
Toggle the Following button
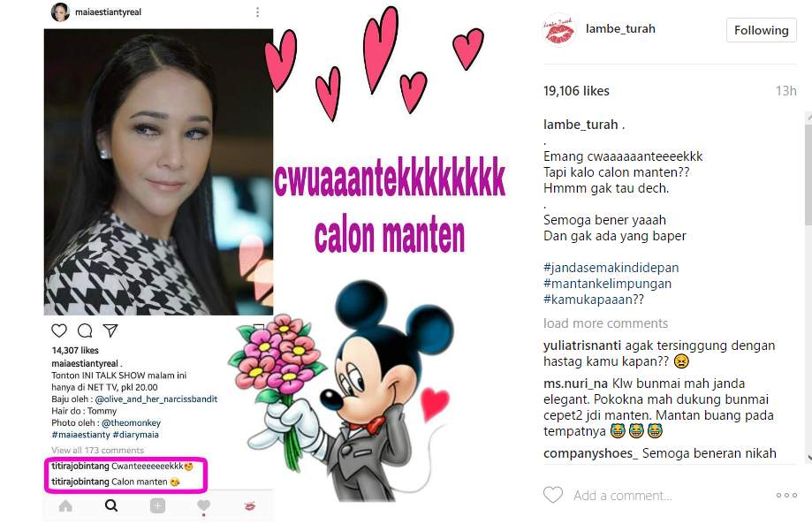(x=762, y=30)
